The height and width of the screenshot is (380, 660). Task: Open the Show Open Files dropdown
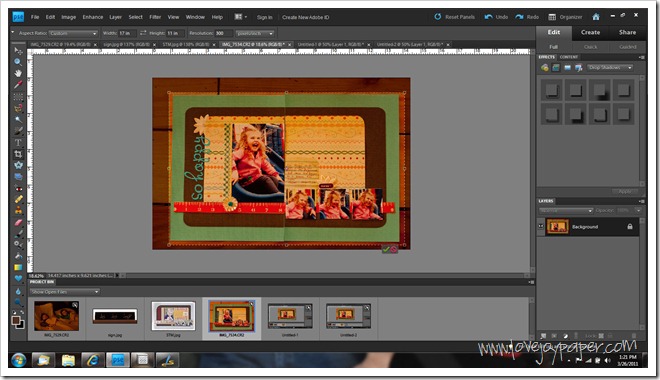coord(64,292)
